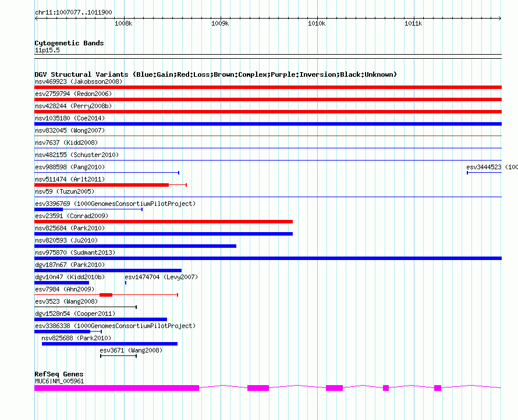Select the thick red esv7984 Ahn2009 block
Image resolution: width=518 pixels, height=420 pixels.
coord(106,295)
